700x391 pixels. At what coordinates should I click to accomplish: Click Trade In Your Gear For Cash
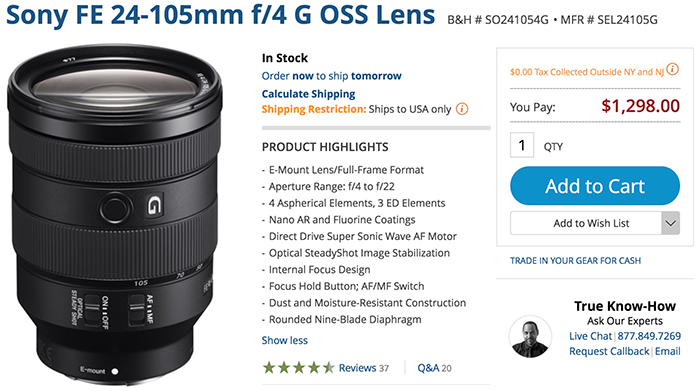click(575, 261)
